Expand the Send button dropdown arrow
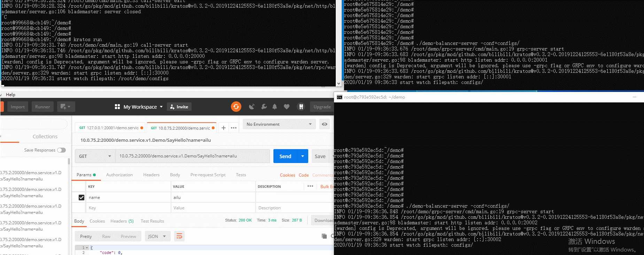Image resolution: width=644 pixels, height=255 pixels. [303, 156]
